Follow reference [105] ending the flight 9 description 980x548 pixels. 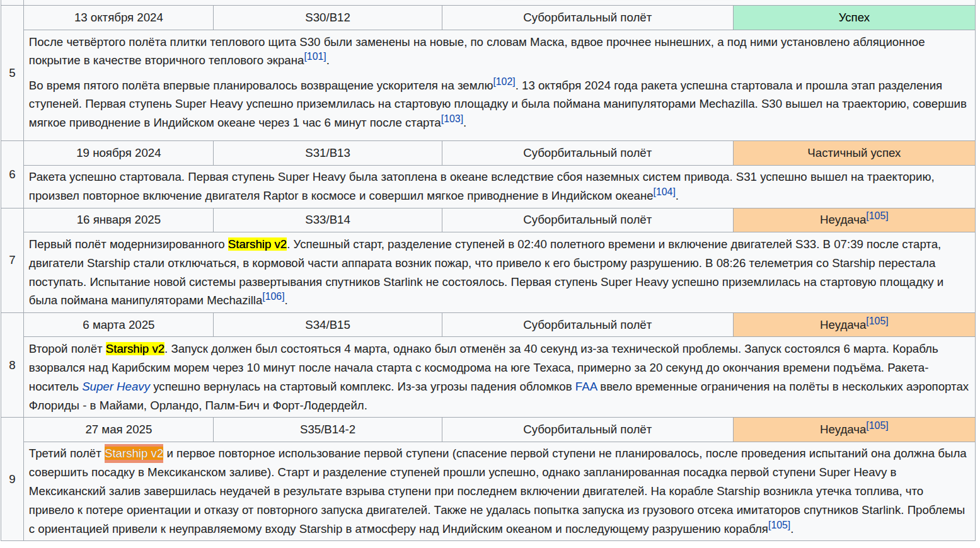pos(779,525)
